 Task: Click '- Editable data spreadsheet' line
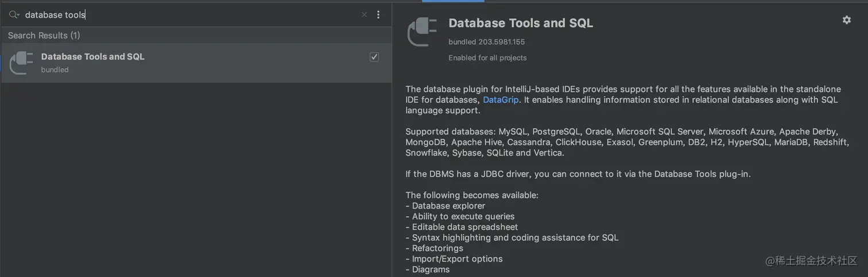point(462,227)
